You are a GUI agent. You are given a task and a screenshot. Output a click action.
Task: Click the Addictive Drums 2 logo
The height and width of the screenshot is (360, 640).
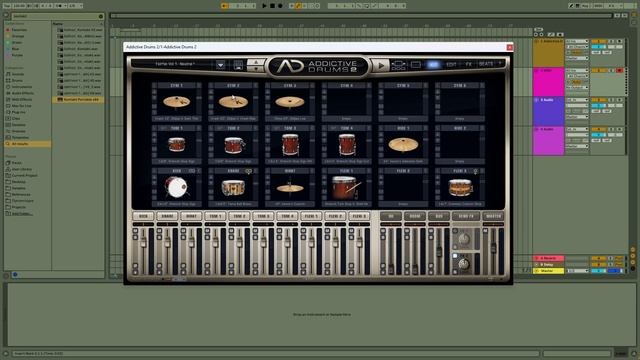[x=317, y=67]
